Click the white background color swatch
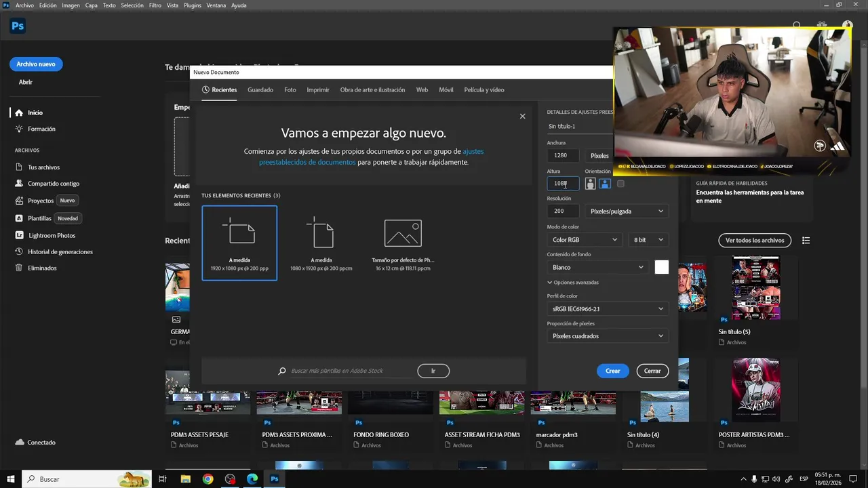Screen dimensions: 868x488 tap(662, 267)
